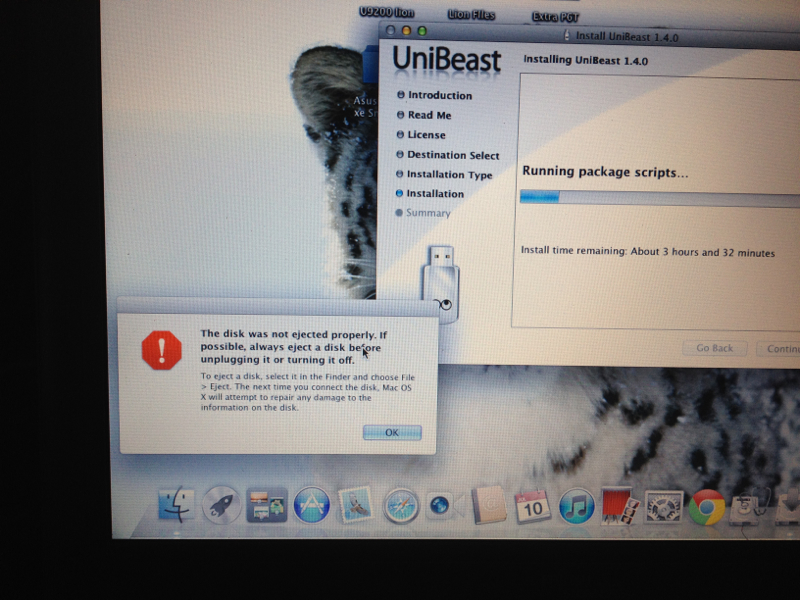Click the Install time remaining text
The height and width of the screenshot is (600, 800).
[x=648, y=252]
